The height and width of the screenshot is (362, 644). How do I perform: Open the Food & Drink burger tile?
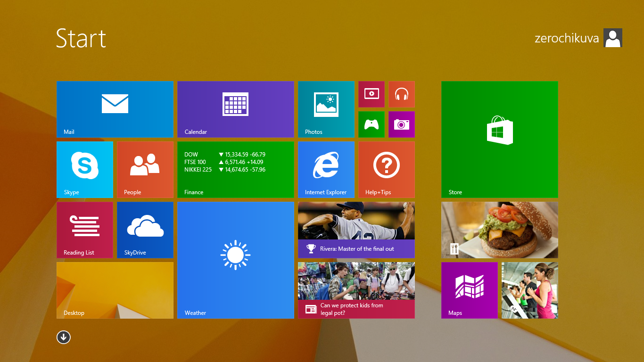click(500, 230)
